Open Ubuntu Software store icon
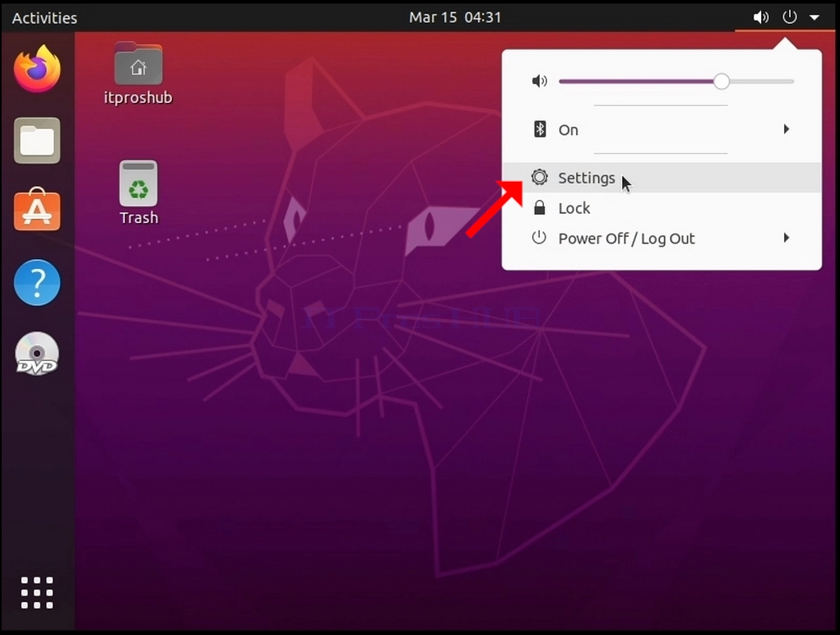 pos(37,210)
